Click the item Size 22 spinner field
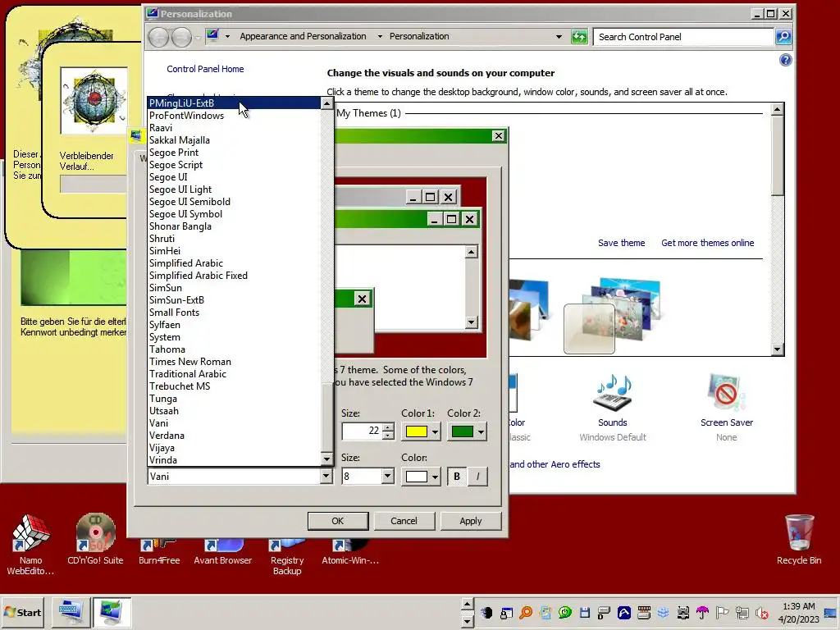This screenshot has height=630, width=840. tap(362, 431)
